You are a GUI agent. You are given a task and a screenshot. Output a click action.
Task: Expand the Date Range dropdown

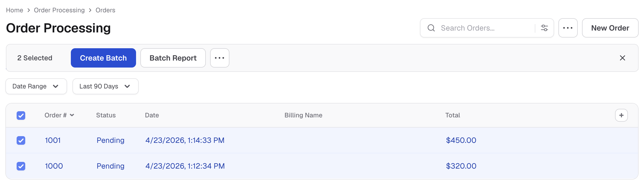[36, 86]
